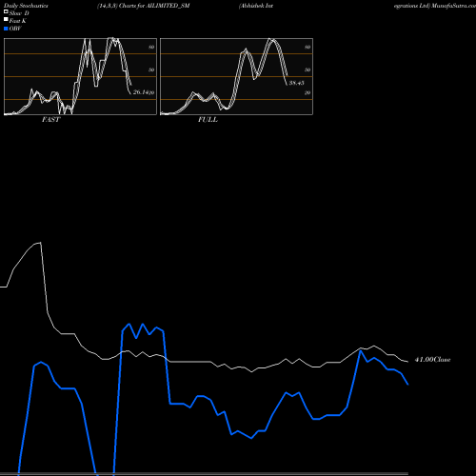Screen dimensions: 476x476
Task: Open the FAST stochastic chart panel
Action: [80, 76]
